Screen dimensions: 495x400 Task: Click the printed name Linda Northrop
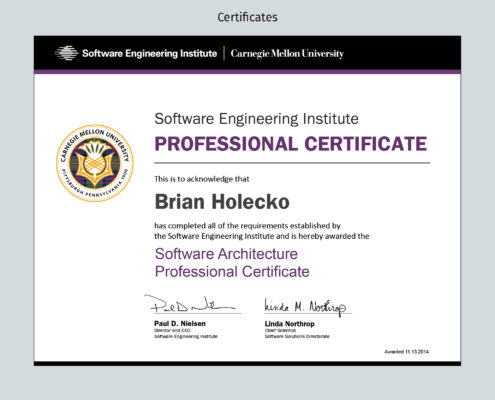[x=289, y=324]
